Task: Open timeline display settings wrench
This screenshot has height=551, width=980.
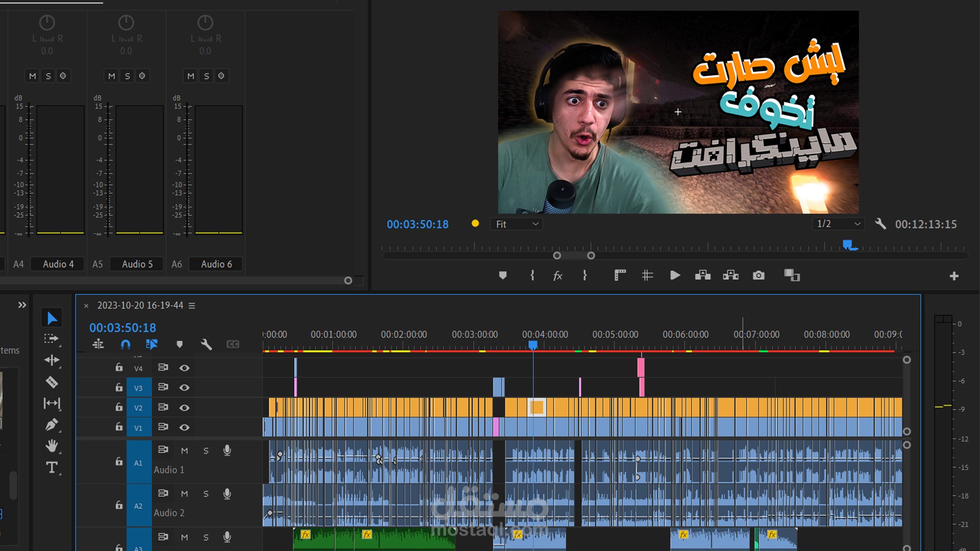Action: coord(206,344)
